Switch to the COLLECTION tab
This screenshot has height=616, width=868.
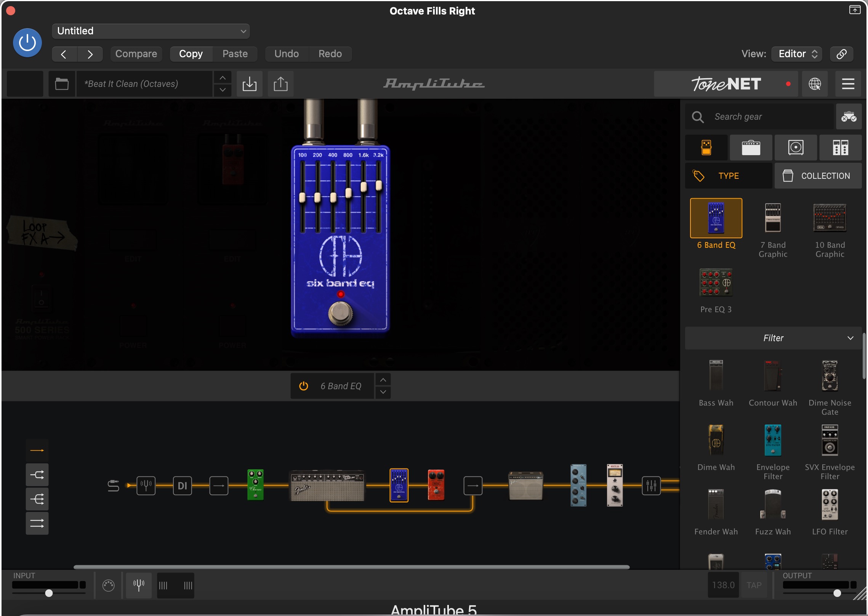click(x=818, y=176)
